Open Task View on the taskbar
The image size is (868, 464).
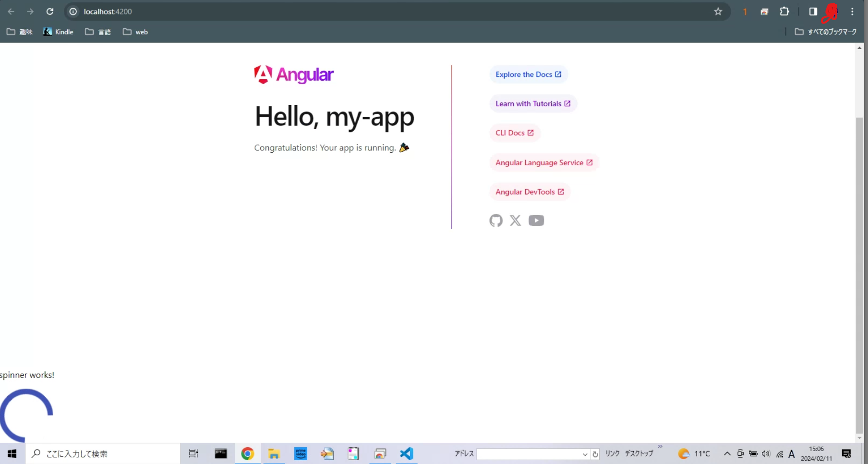193,454
